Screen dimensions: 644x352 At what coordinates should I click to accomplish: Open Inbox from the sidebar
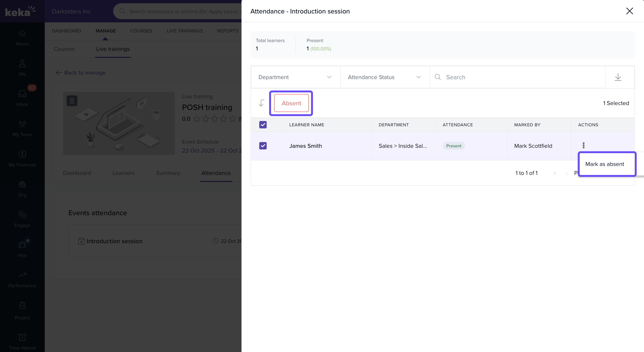(x=22, y=98)
